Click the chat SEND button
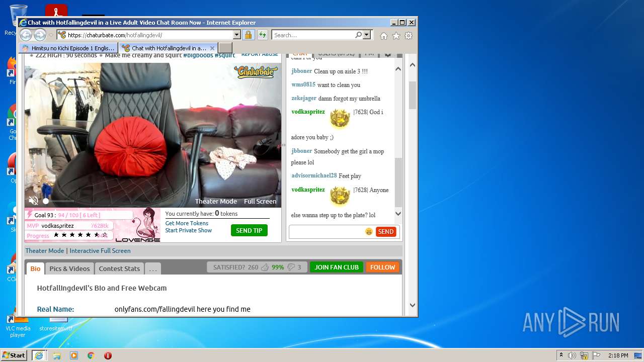 (x=386, y=232)
